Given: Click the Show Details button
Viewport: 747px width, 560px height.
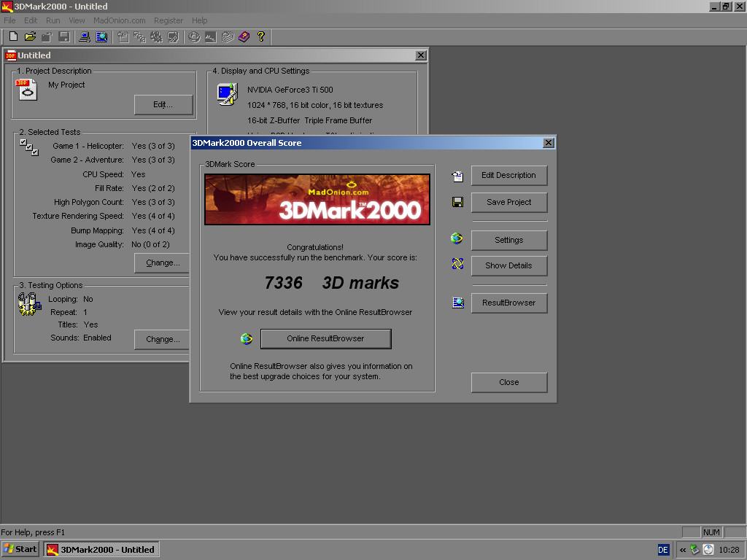Looking at the screenshot, I should 508,265.
